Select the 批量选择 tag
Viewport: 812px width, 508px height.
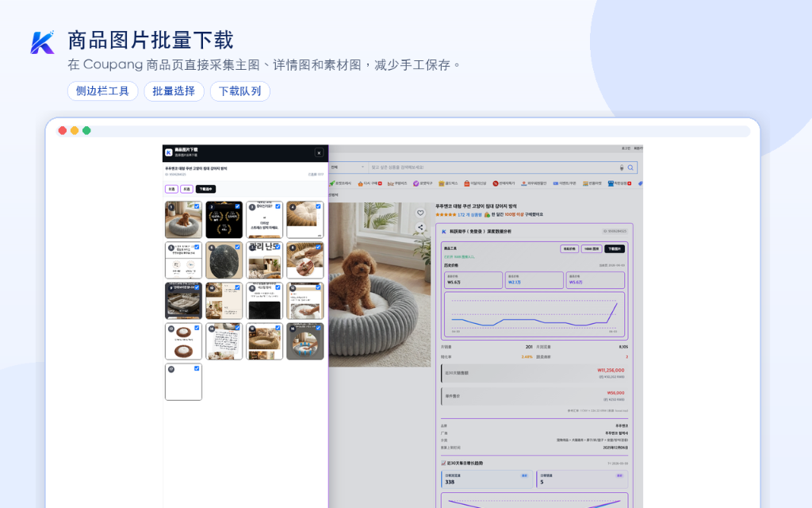pos(174,91)
